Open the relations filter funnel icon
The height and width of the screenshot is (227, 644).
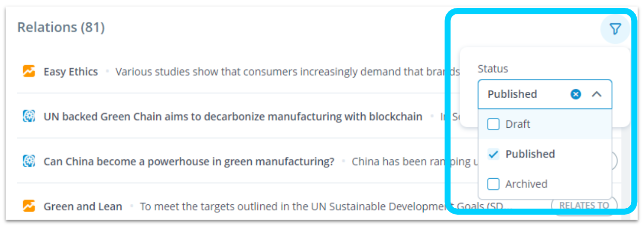click(x=615, y=29)
